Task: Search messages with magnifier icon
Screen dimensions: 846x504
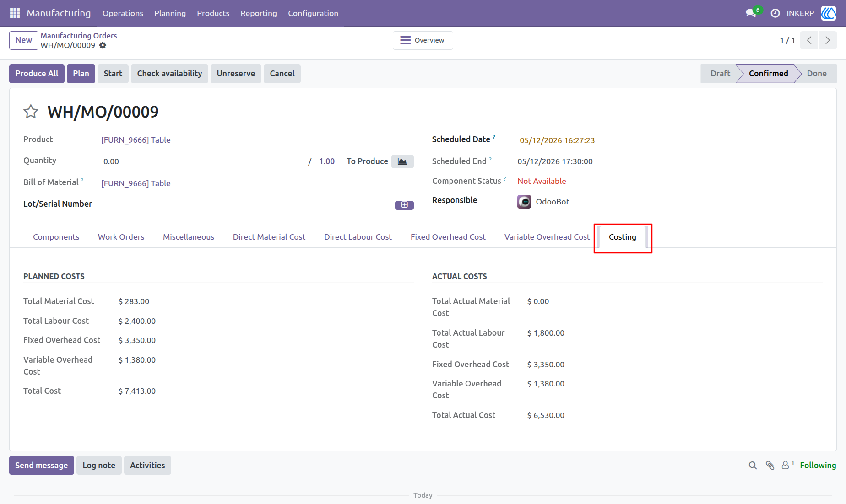Action: click(x=753, y=466)
